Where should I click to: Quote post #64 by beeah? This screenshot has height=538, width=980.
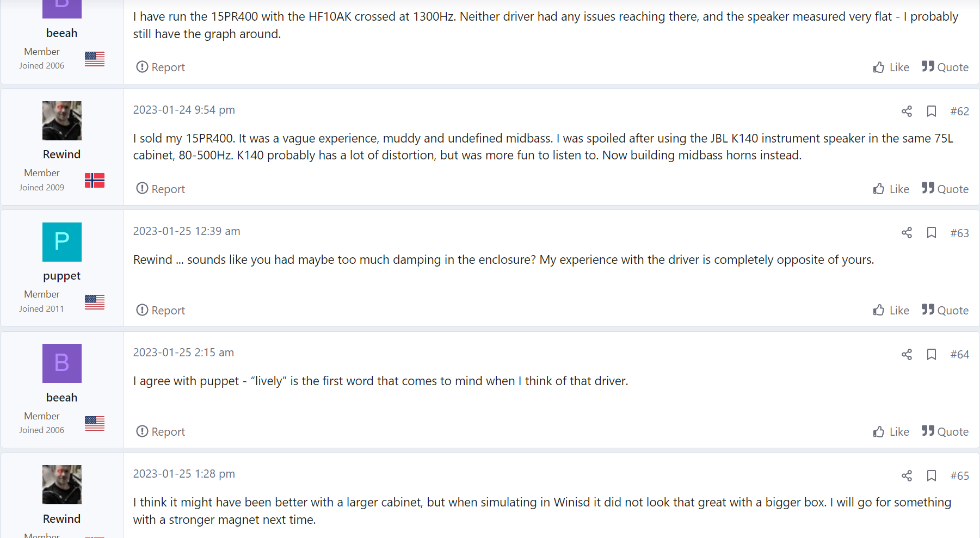[945, 431]
